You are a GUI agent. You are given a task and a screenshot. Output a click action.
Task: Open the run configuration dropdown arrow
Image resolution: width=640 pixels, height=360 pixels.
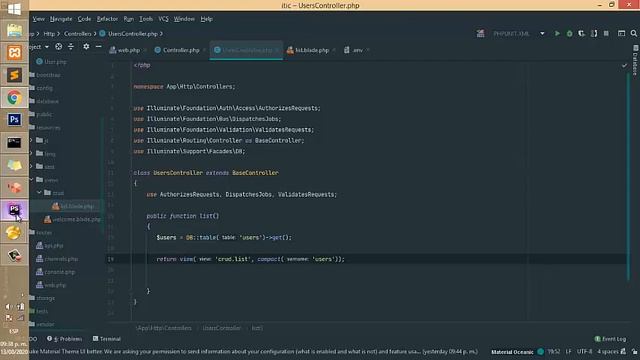coord(542,33)
